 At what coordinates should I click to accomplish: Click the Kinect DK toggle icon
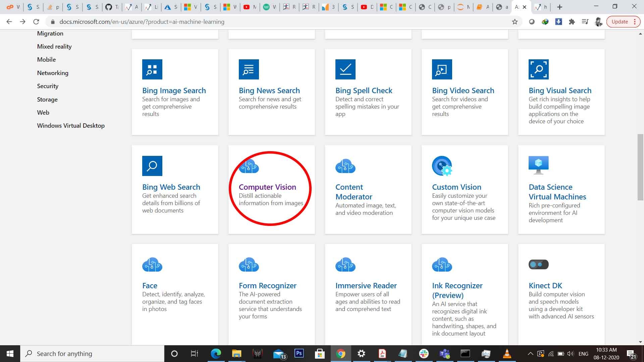pyautogui.click(x=539, y=264)
